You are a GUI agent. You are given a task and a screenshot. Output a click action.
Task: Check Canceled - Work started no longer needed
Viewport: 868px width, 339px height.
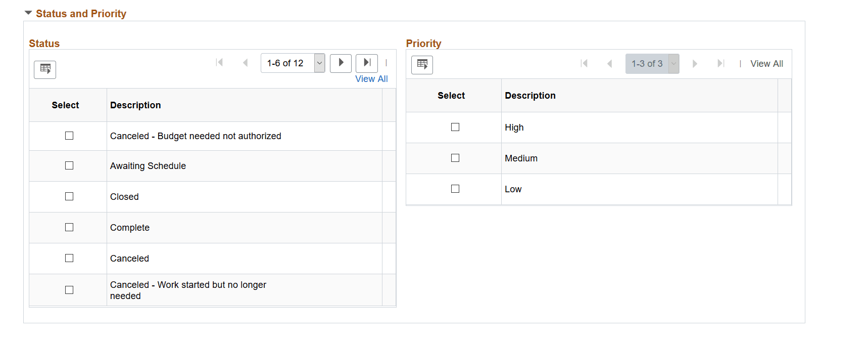69,290
